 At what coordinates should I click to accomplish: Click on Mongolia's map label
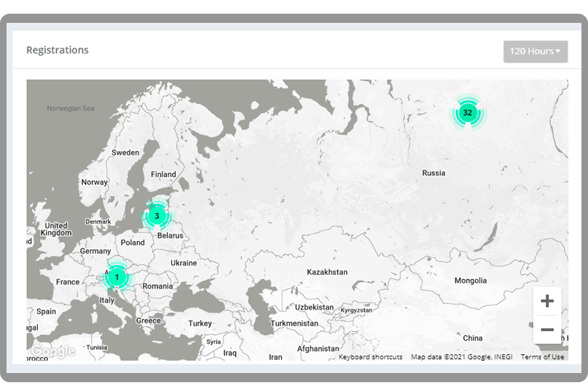pos(470,280)
